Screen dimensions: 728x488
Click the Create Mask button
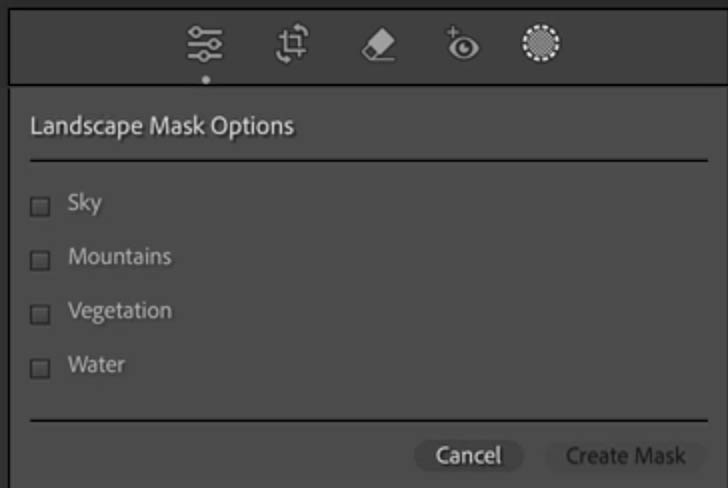625,455
